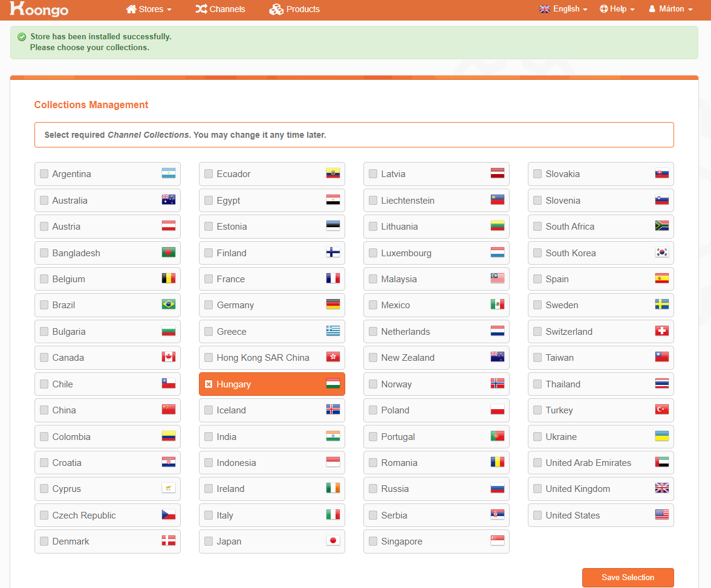711x588 pixels.
Task: Tick the France checkbox
Action: pyautogui.click(x=209, y=279)
